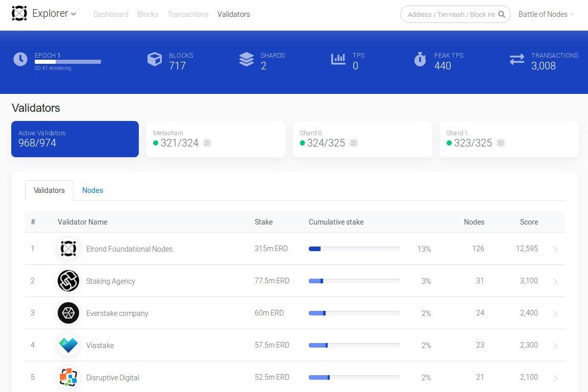Click the 57.5m ERD stake value

272,345
